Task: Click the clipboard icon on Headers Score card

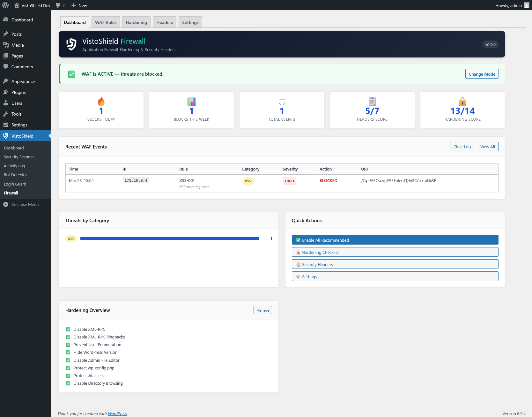Action: [372, 102]
